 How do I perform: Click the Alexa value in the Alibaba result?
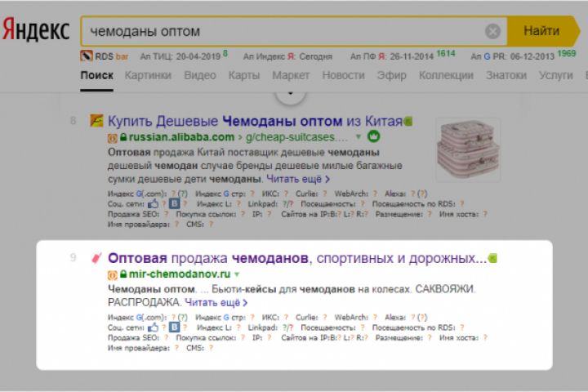point(419,194)
